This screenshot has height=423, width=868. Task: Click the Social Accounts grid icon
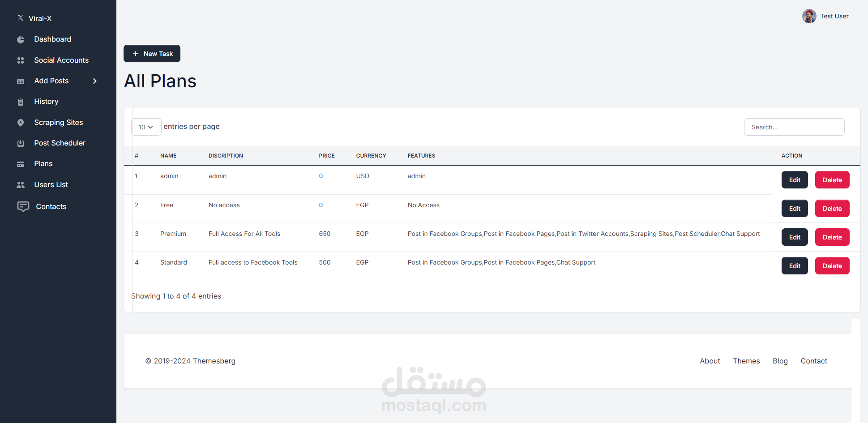click(x=21, y=60)
